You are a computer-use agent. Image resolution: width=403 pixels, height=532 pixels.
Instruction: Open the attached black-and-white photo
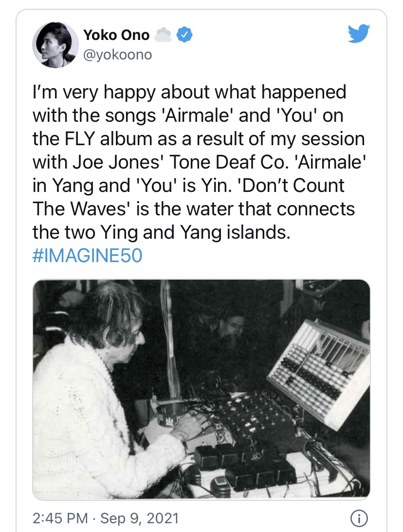click(x=201, y=389)
